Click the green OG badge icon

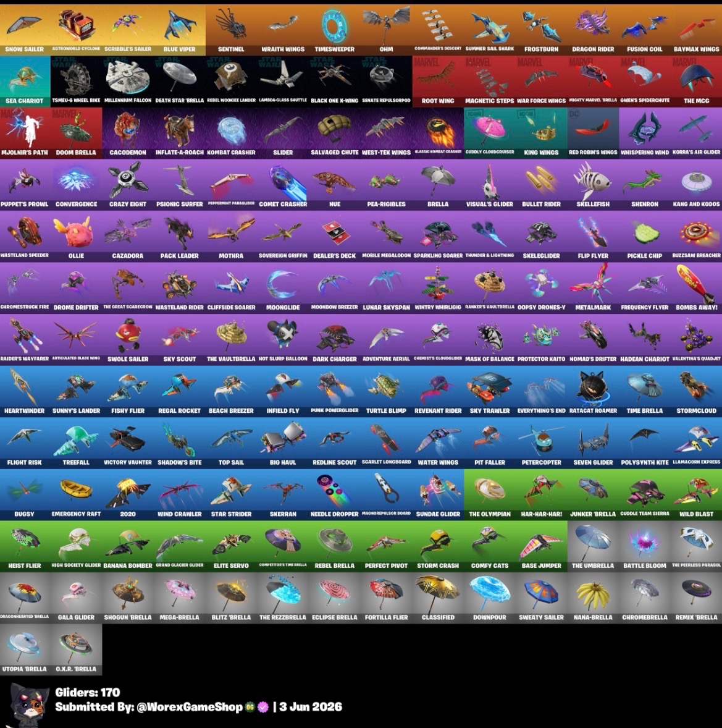point(250,707)
